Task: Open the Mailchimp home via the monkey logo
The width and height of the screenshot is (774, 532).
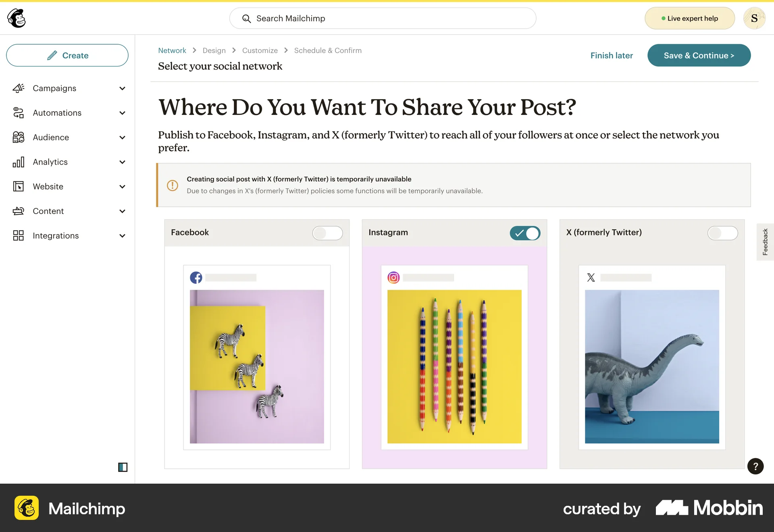Action: (x=15, y=18)
